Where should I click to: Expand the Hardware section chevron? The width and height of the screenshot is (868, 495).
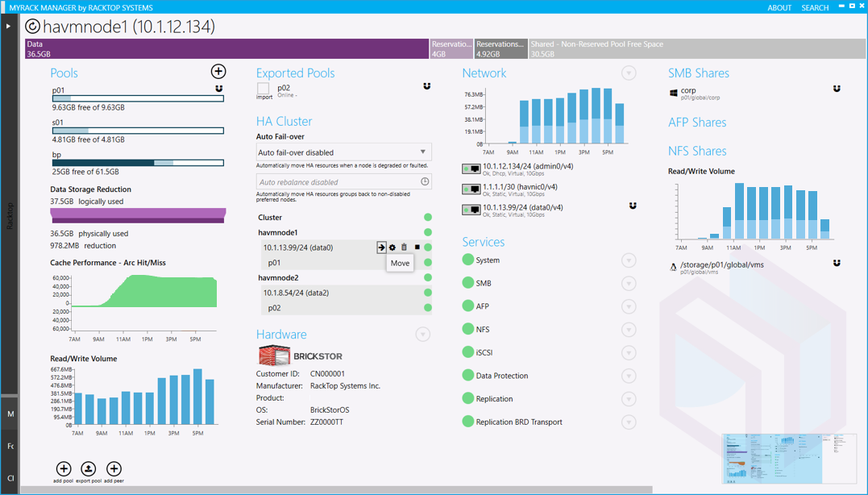tap(423, 335)
